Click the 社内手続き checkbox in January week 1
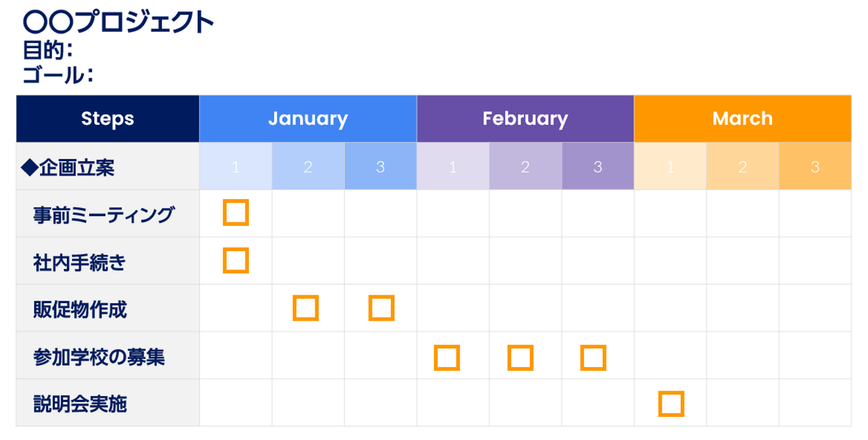 pyautogui.click(x=236, y=260)
